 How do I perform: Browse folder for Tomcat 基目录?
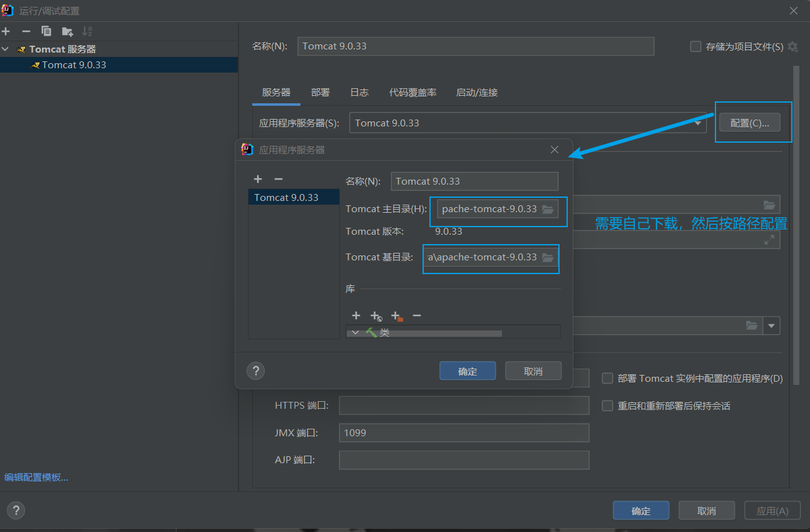[x=548, y=257]
